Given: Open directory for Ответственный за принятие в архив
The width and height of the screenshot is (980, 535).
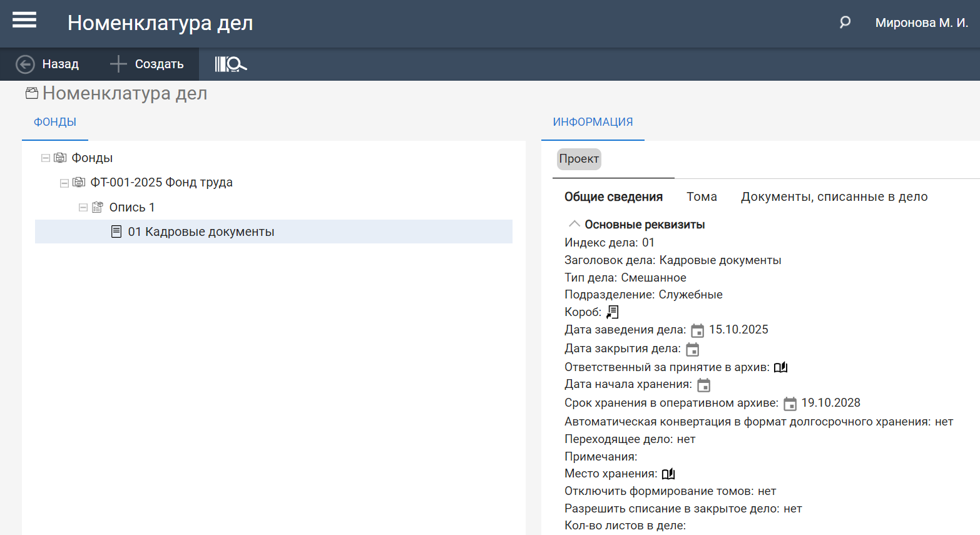Looking at the screenshot, I should [780, 367].
